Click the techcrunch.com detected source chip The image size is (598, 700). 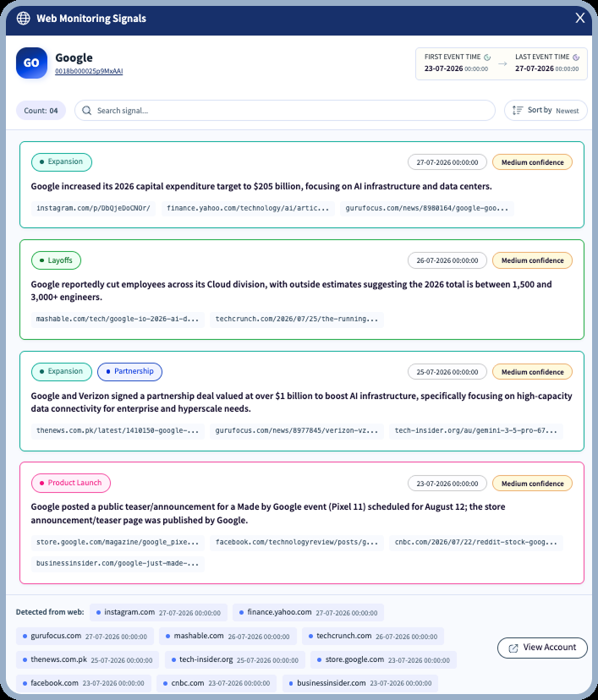[x=373, y=636]
